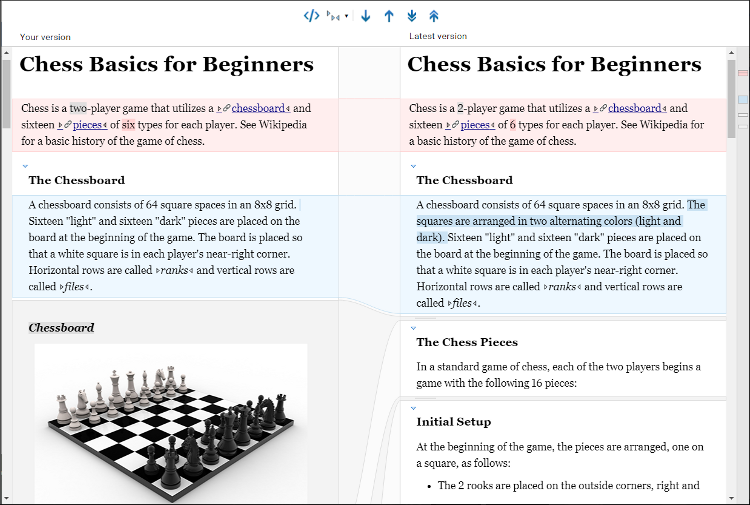
Task: Click the left pane scrollbar thumb
Action: (6, 94)
